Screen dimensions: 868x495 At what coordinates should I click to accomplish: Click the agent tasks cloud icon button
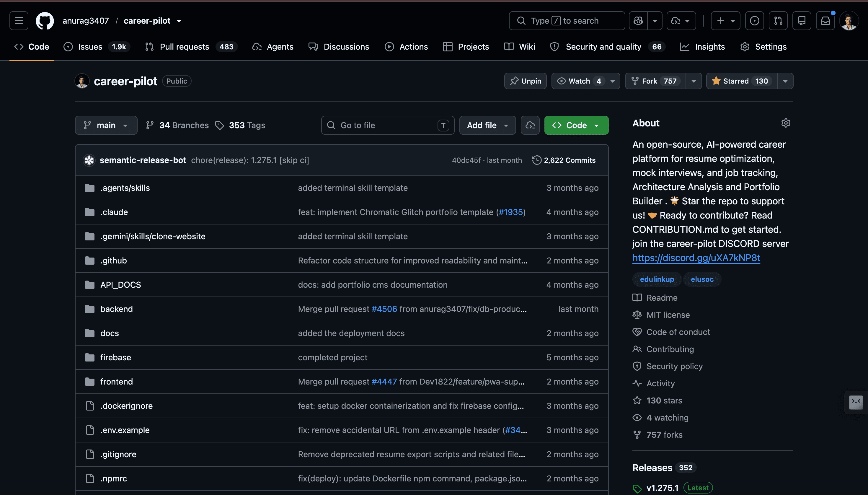(x=530, y=125)
